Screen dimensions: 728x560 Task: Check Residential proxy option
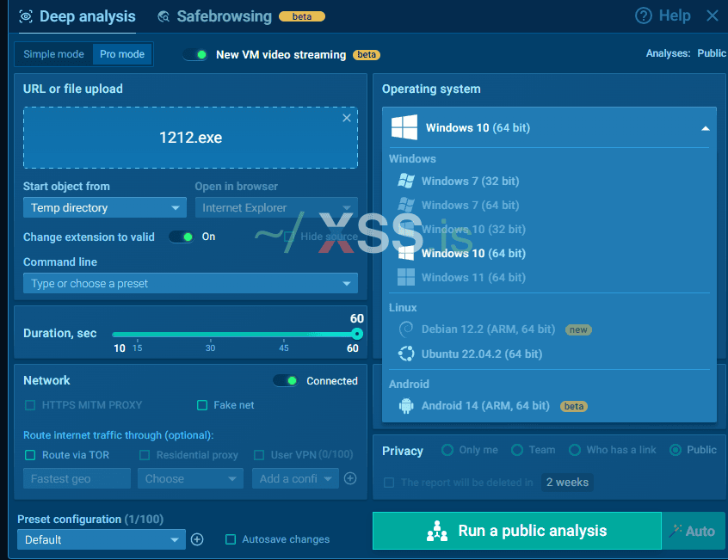coord(145,455)
